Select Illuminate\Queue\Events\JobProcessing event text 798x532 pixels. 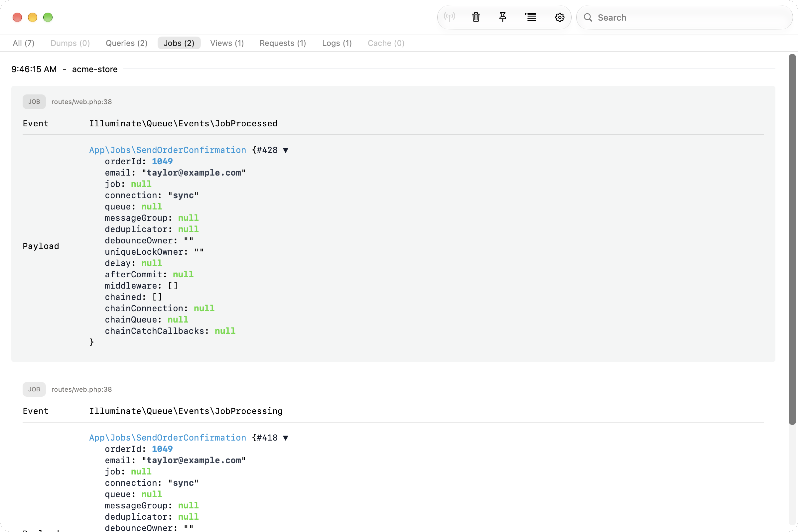point(186,411)
